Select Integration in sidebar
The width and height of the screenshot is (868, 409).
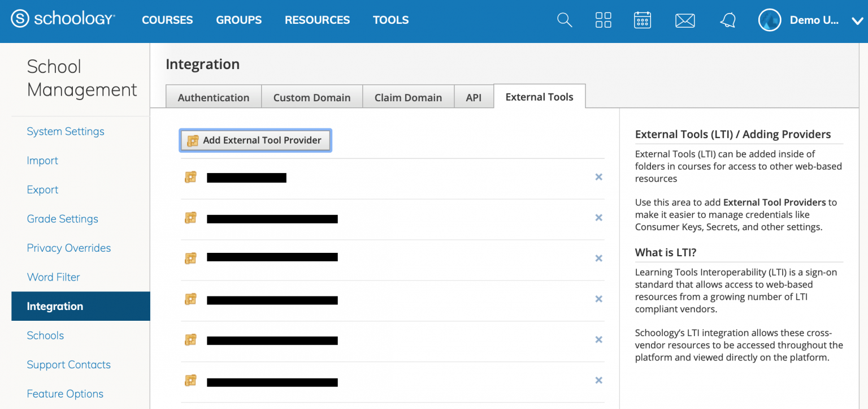click(x=81, y=306)
